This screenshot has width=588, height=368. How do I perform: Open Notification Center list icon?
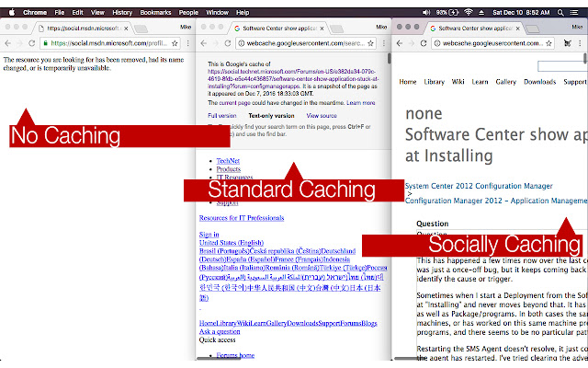point(573,12)
